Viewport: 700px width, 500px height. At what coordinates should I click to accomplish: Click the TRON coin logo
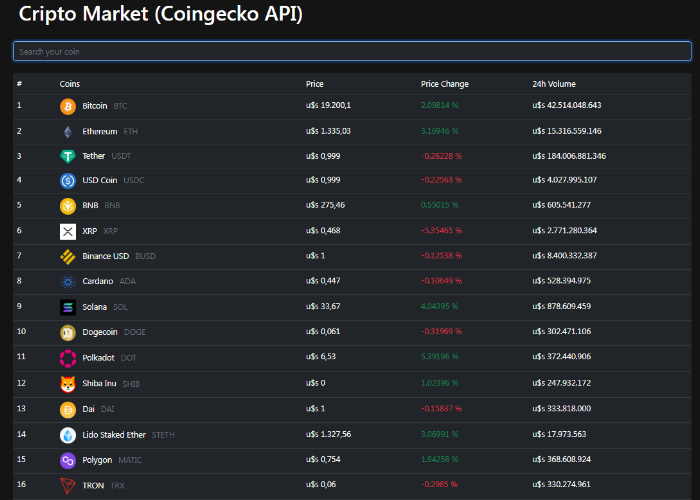point(68,486)
